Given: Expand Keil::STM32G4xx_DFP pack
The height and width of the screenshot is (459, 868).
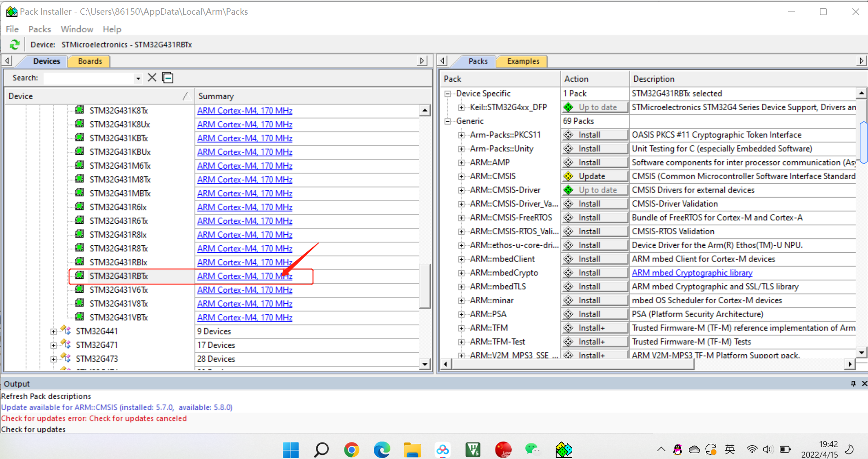Looking at the screenshot, I should [461, 108].
